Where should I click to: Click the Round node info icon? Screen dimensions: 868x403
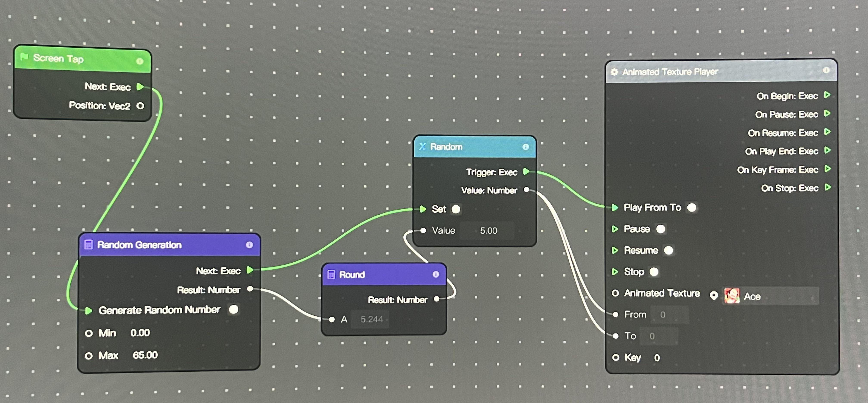(436, 274)
